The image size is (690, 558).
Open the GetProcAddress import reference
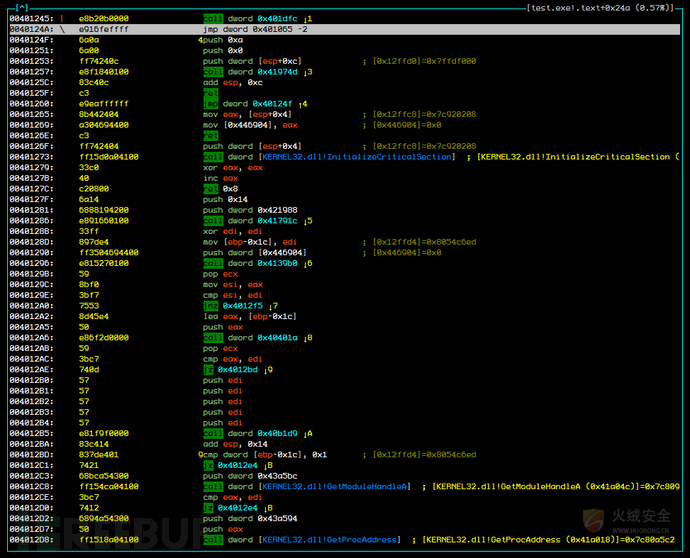click(x=330, y=540)
